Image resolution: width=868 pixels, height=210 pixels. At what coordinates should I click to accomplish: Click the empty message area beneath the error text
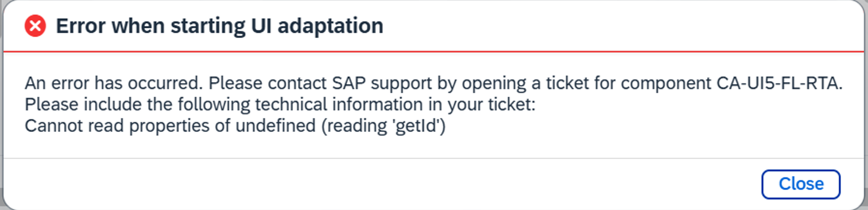(434, 146)
